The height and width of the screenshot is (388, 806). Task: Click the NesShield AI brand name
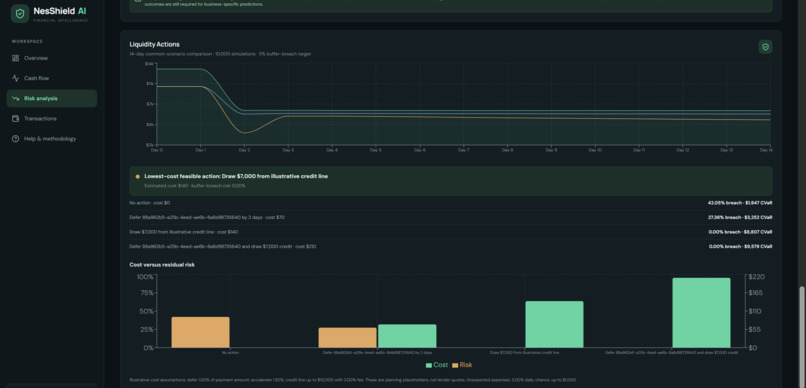(x=60, y=11)
